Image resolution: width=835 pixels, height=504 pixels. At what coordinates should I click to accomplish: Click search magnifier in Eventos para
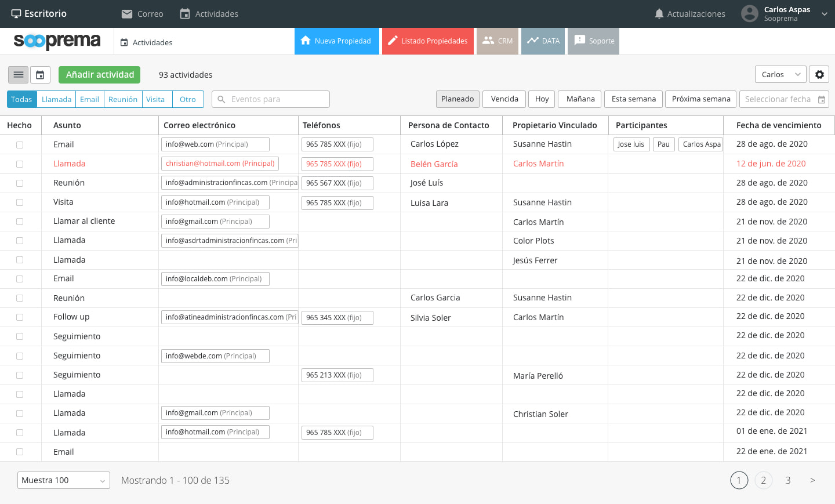point(221,99)
